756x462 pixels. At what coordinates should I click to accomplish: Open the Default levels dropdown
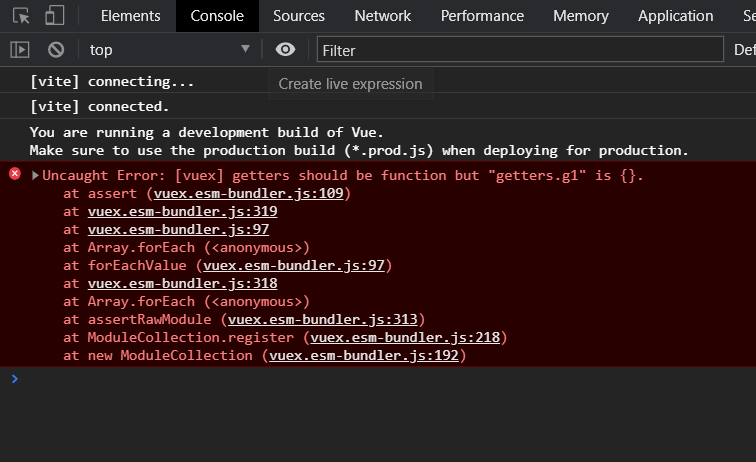point(745,49)
